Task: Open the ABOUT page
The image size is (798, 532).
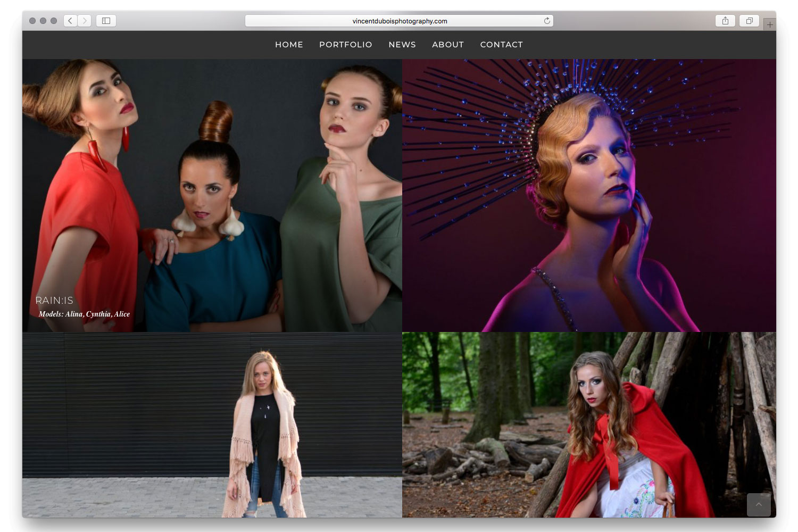Action: [448, 45]
